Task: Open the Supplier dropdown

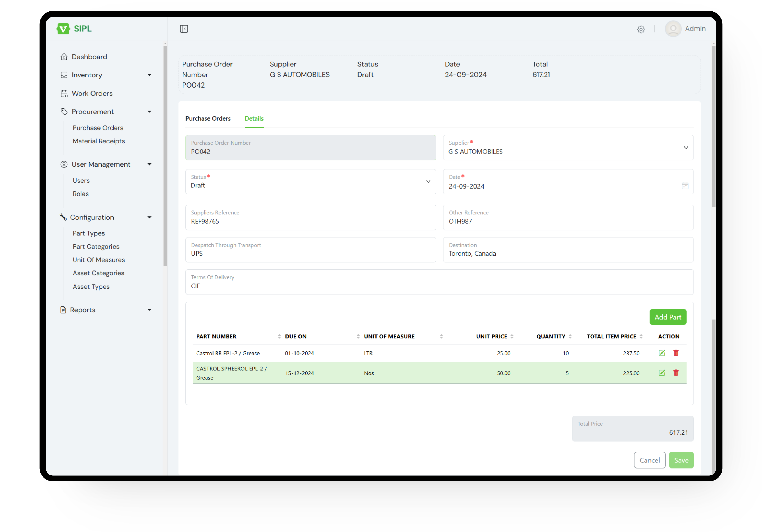Action: (x=686, y=148)
